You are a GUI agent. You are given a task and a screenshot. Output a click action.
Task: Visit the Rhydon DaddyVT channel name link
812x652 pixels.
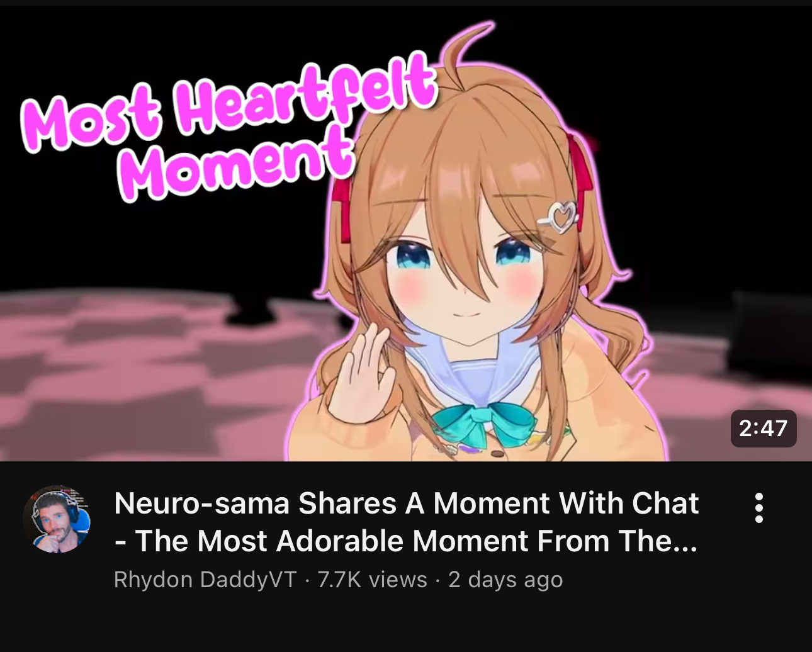205,580
